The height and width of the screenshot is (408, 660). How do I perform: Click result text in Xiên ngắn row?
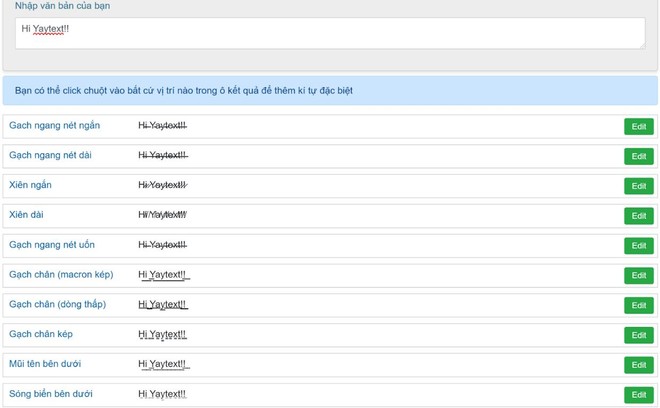tap(163, 185)
